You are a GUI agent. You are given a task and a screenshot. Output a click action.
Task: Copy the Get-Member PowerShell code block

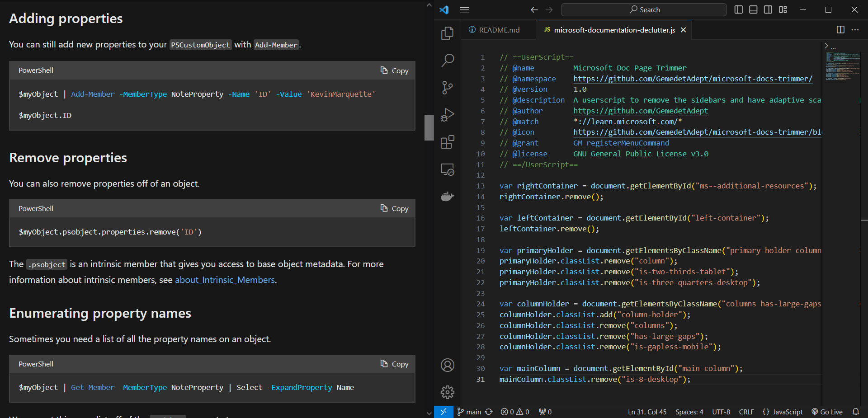pyautogui.click(x=394, y=364)
